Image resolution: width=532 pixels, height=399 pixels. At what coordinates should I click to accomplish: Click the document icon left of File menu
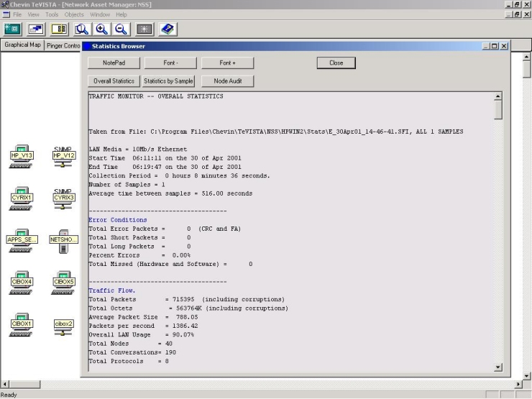click(6, 14)
